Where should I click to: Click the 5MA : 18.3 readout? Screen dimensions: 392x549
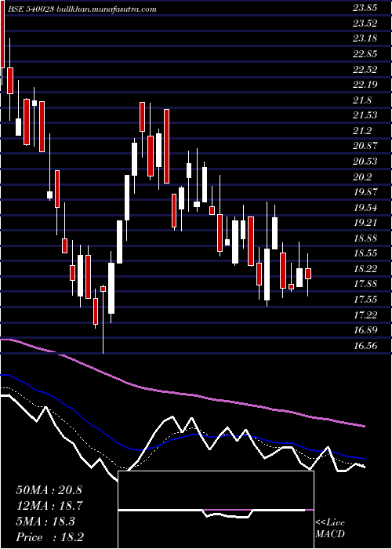pyautogui.click(x=45, y=522)
